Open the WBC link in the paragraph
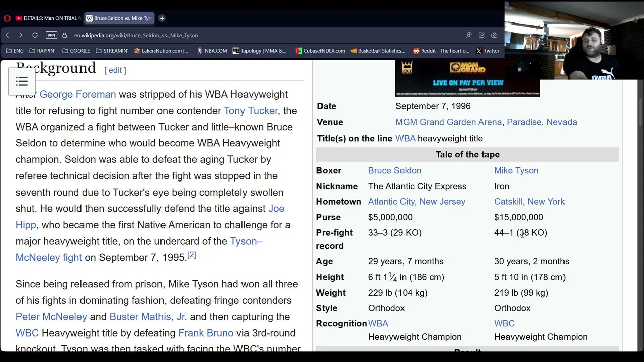The width and height of the screenshot is (644, 362). (x=27, y=333)
